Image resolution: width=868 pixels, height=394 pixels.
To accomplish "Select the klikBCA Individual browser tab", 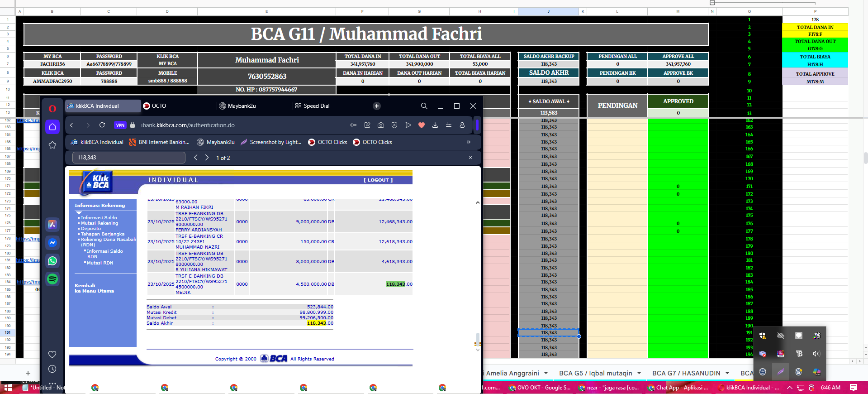I will point(103,106).
